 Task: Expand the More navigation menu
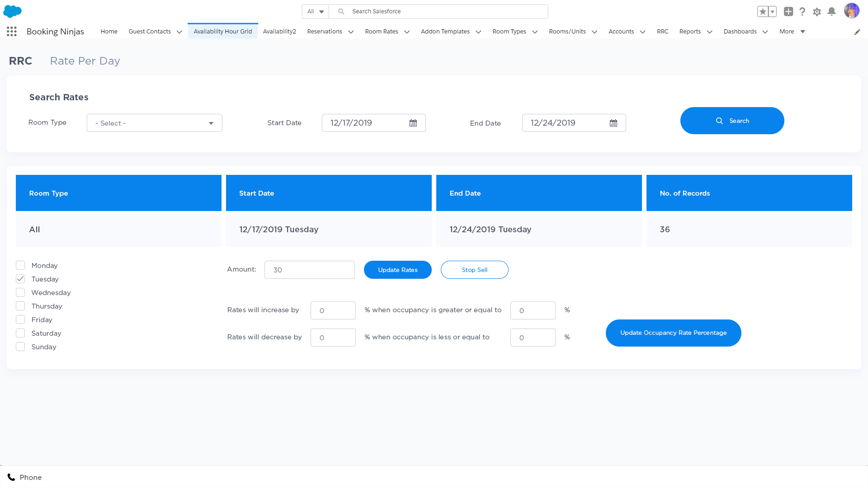click(x=792, y=31)
